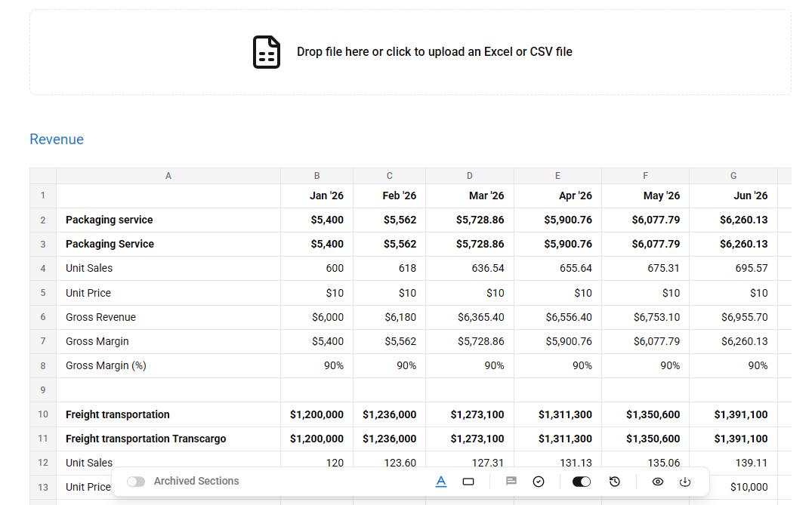This screenshot has width=812, height=505.
Task: Enable the Archived Sections switch
Action: (x=136, y=482)
